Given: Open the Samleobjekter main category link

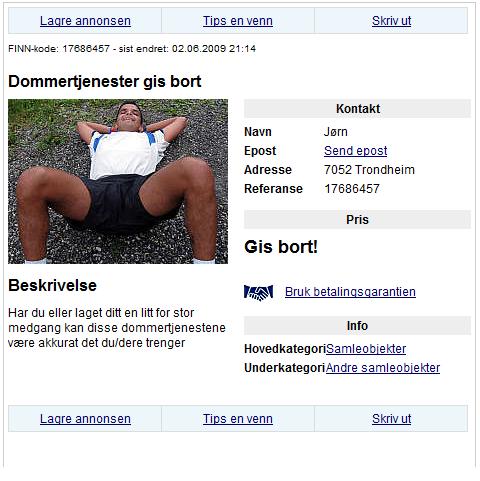Looking at the screenshot, I should 366,349.
